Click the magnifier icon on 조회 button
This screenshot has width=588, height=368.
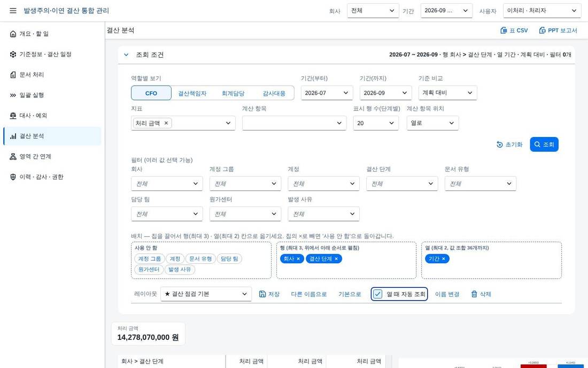(537, 144)
